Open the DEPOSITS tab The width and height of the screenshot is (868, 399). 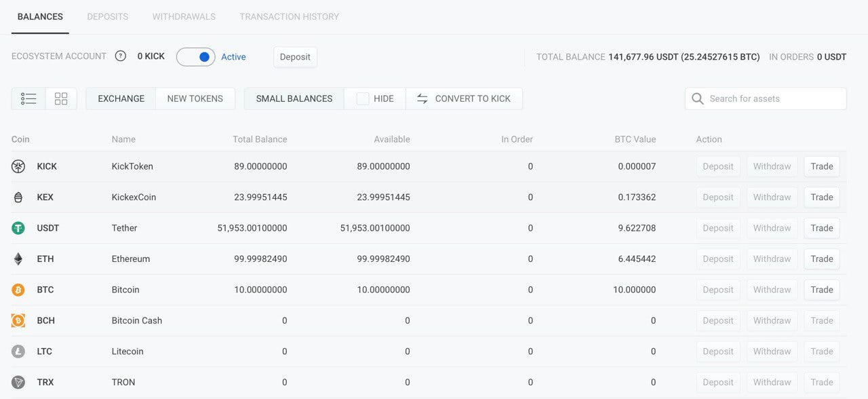[107, 16]
